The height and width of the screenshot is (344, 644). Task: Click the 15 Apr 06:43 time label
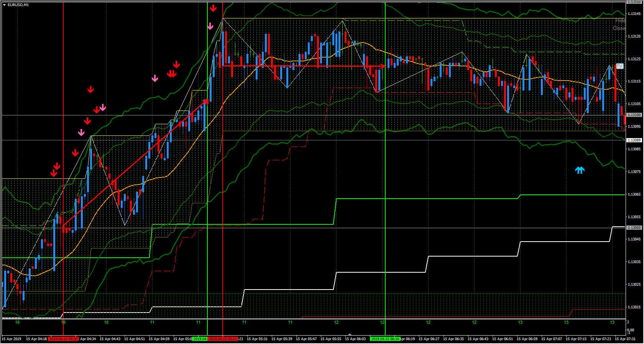point(478,339)
